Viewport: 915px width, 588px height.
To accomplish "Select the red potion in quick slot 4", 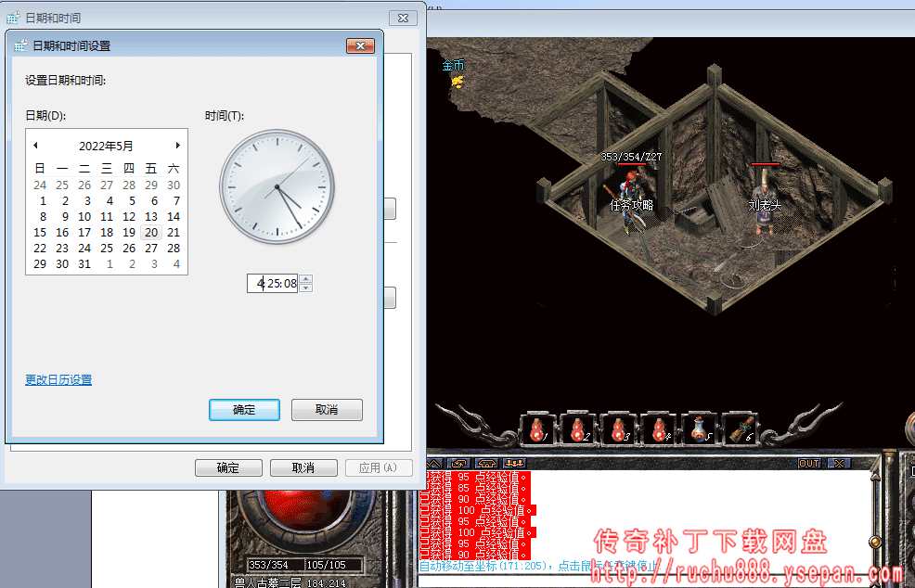I will 658,430.
